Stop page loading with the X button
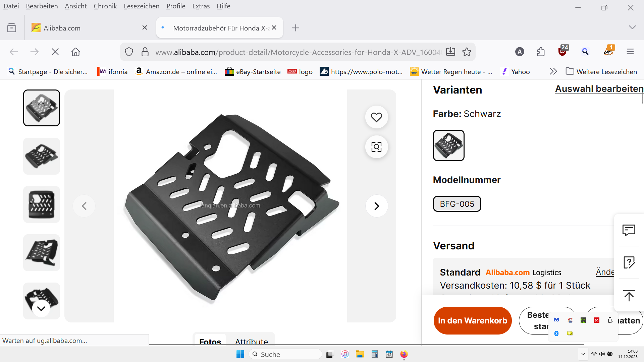The height and width of the screenshot is (362, 644). click(55, 52)
